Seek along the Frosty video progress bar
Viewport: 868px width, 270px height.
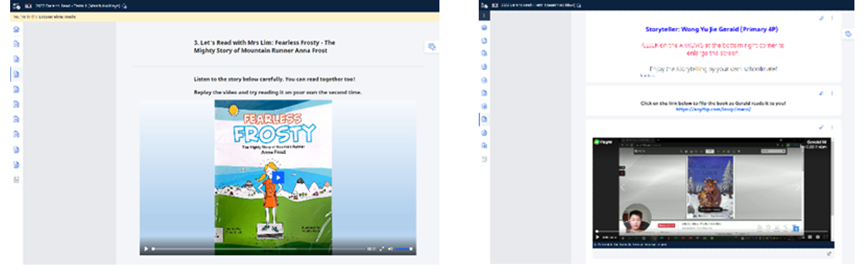tap(258, 249)
